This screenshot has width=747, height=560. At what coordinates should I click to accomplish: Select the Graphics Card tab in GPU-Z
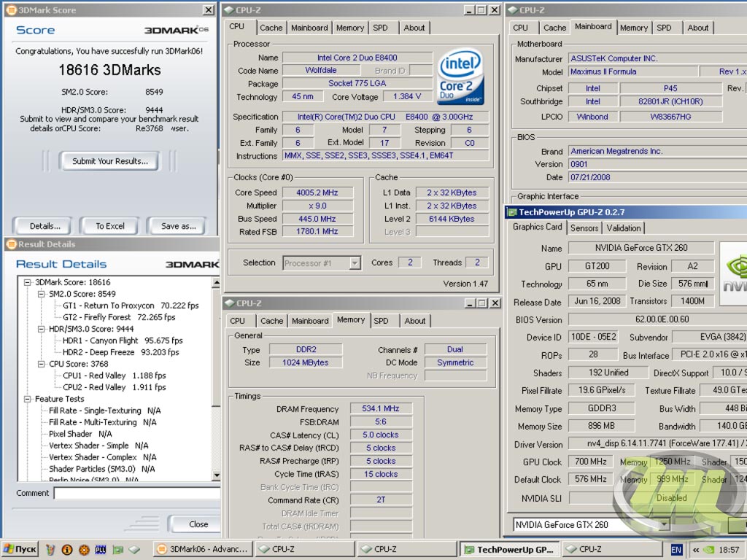tap(538, 227)
